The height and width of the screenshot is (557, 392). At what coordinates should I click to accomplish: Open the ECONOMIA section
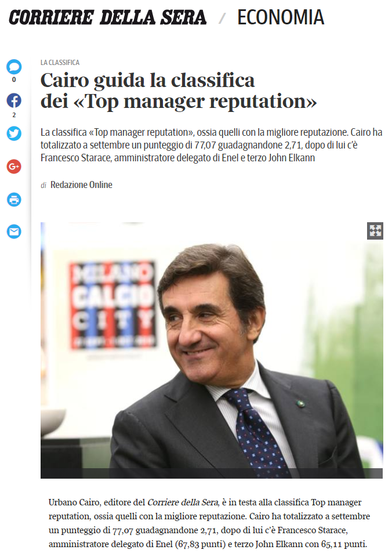click(x=281, y=17)
